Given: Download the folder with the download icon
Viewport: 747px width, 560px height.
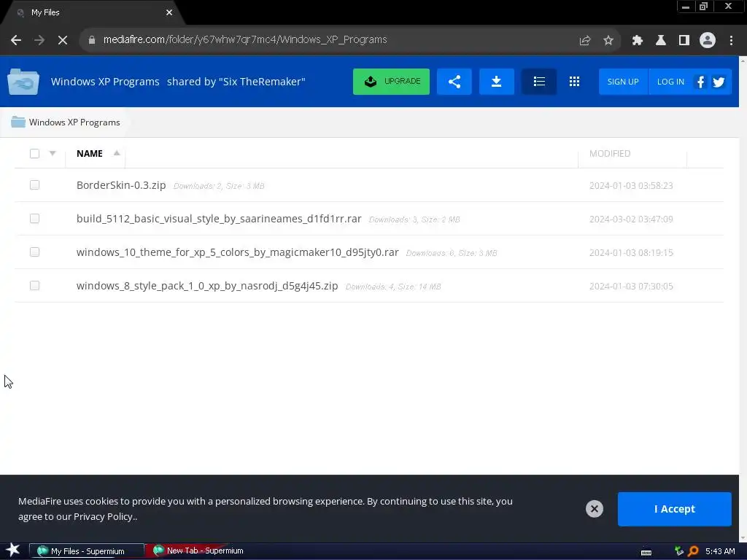Looking at the screenshot, I should point(496,82).
